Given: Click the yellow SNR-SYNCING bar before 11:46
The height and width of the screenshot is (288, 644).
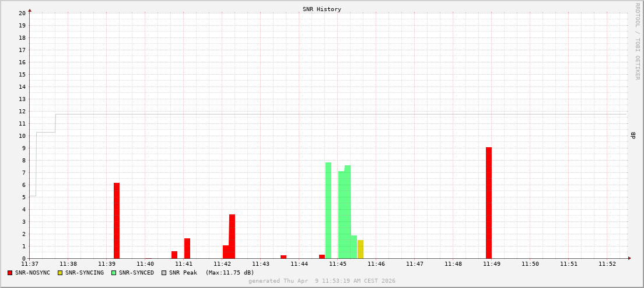Looking at the screenshot, I should tap(360, 249).
